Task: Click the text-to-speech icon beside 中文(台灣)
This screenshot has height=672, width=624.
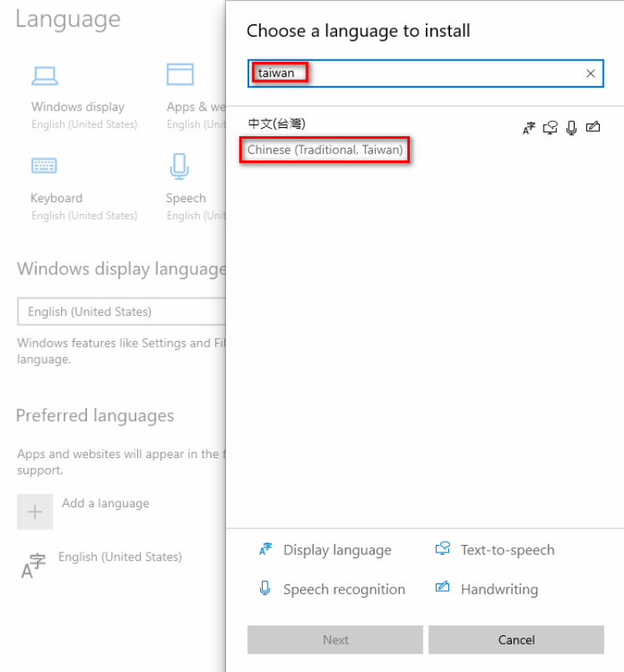Action: [x=550, y=128]
